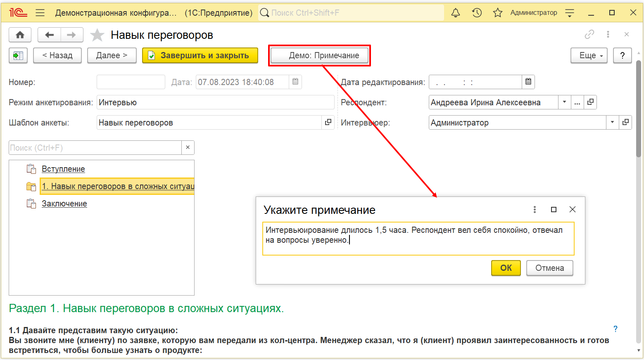Click Интервьюер field Администратор
The width and height of the screenshot is (644, 360).
click(518, 122)
